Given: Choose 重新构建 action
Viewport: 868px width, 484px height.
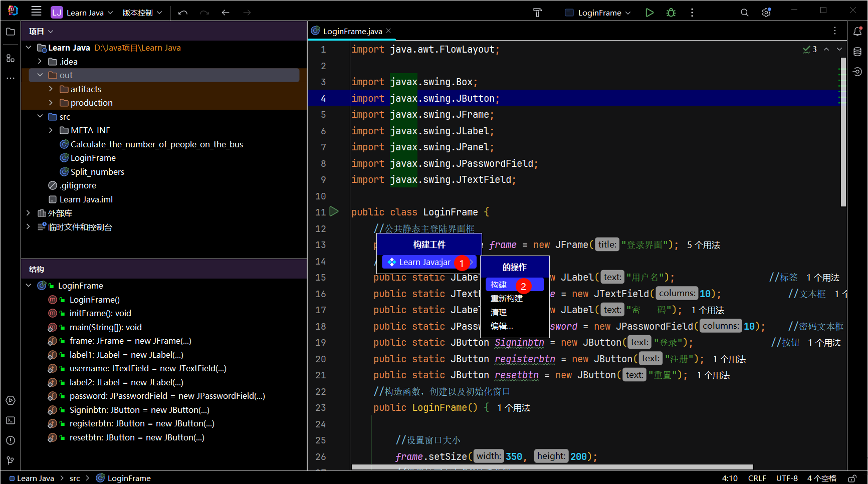Looking at the screenshot, I should pyautogui.click(x=515, y=298).
